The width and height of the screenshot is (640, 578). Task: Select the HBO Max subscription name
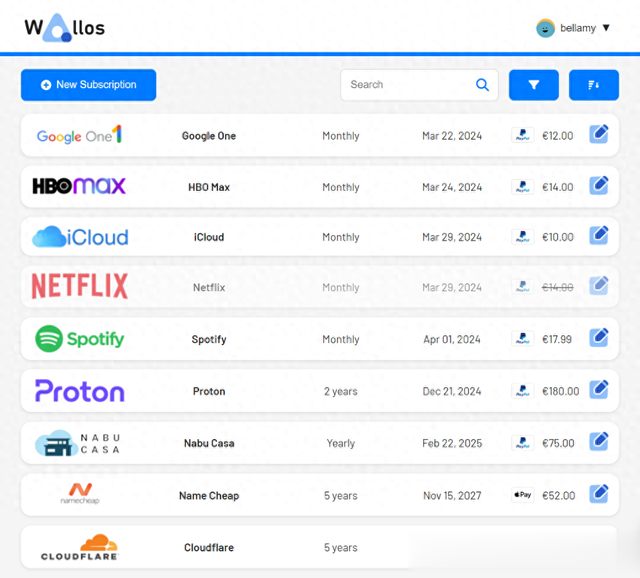[x=209, y=187]
